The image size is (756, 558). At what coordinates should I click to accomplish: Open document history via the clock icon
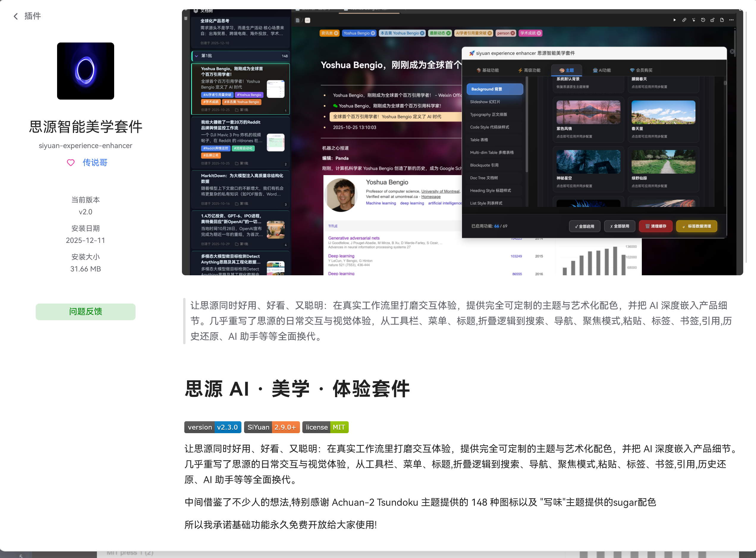[x=703, y=20]
